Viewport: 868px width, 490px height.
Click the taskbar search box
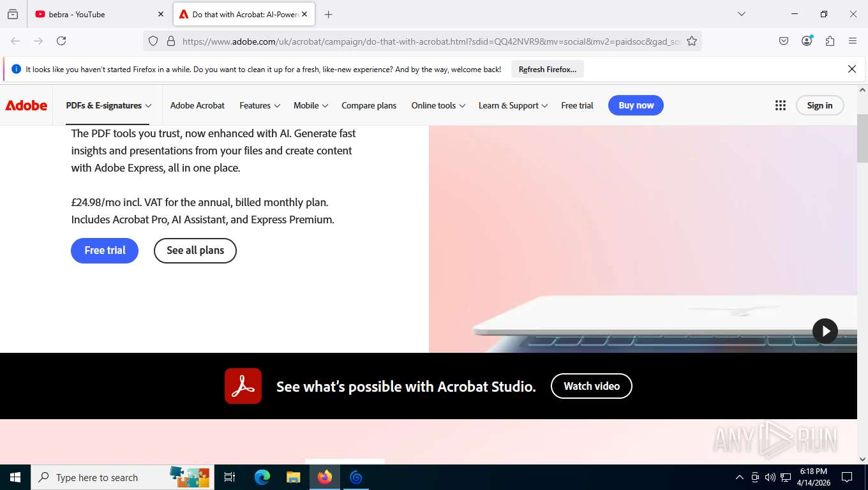(x=123, y=477)
